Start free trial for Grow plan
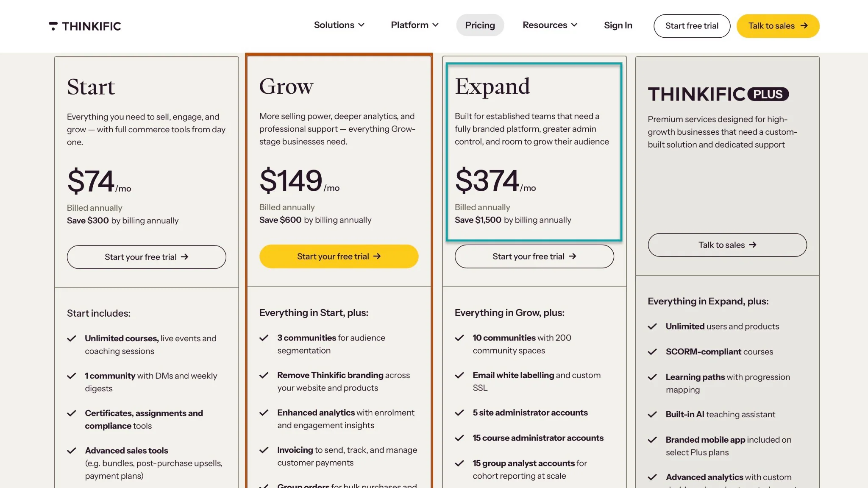 [339, 257]
